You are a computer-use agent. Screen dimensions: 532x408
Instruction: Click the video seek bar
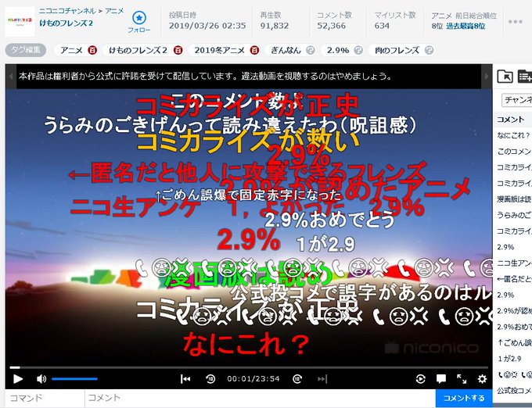click(x=249, y=367)
